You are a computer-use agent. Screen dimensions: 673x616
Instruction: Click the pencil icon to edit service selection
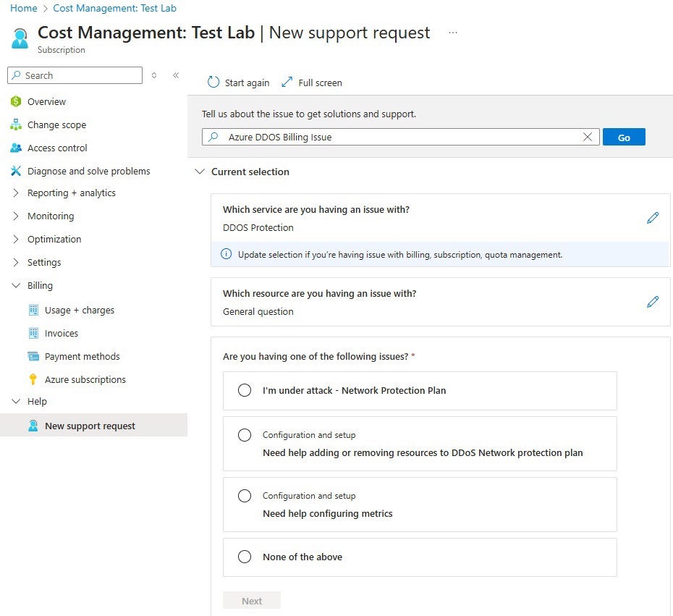[x=653, y=218]
